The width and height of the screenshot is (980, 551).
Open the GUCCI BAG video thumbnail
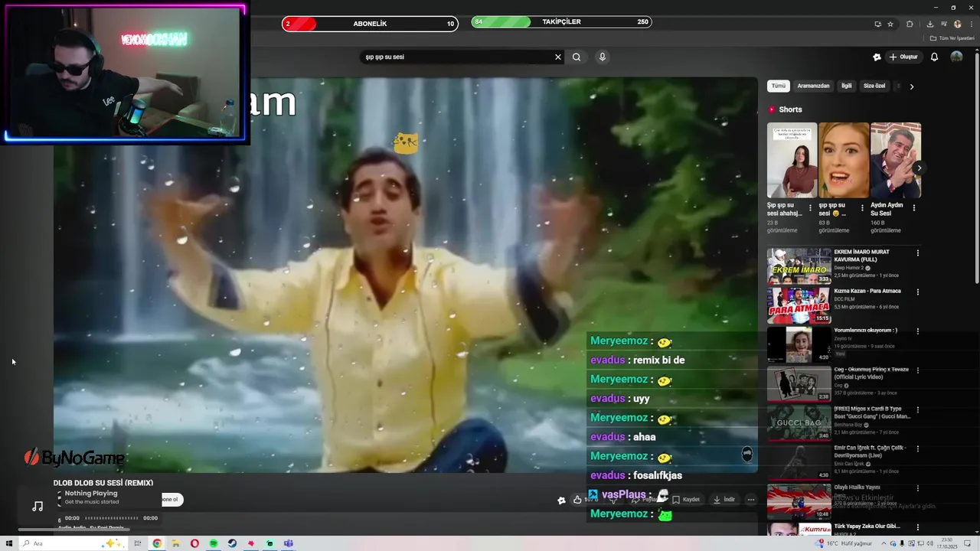[799, 423]
